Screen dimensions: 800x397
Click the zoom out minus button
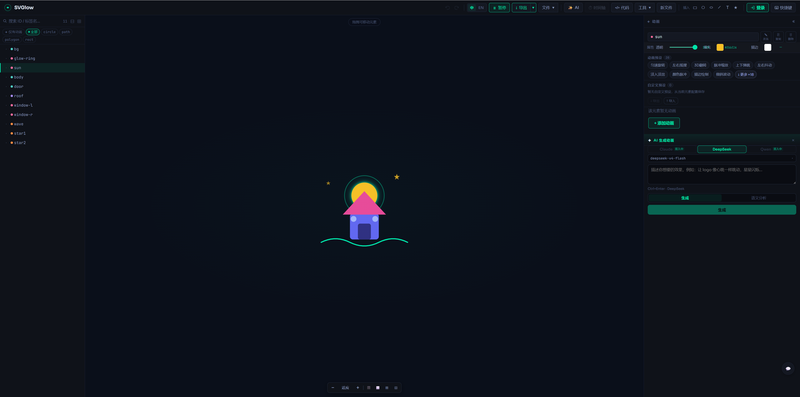333,388
